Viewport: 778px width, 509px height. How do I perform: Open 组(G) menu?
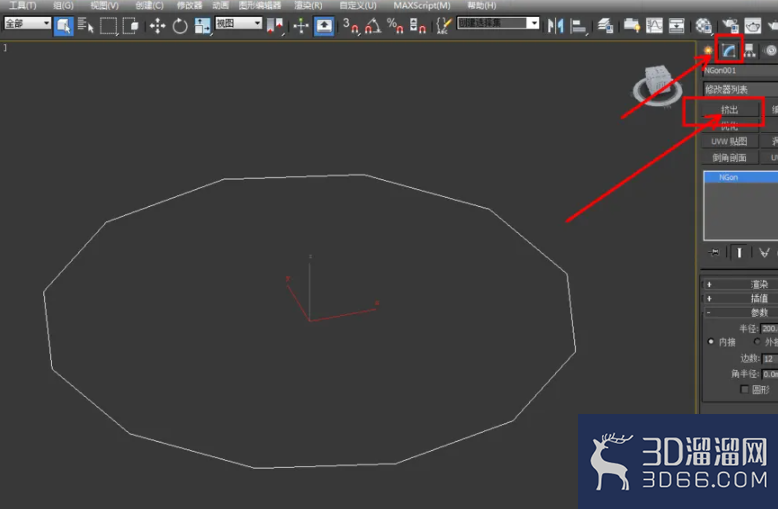64,5
